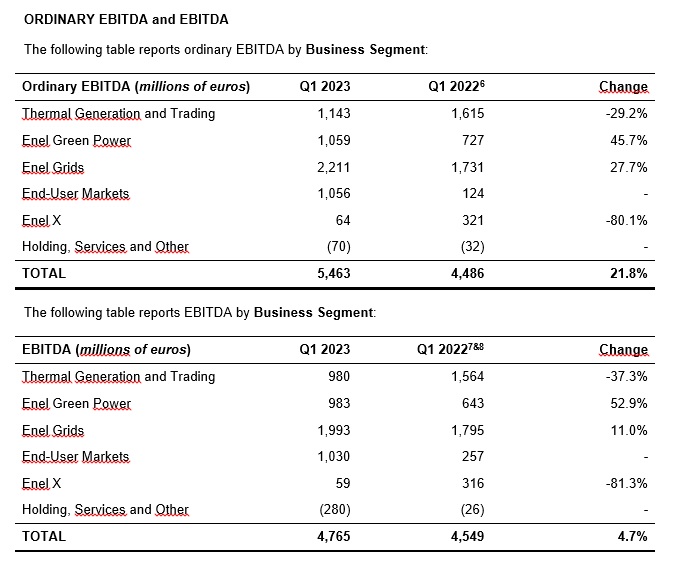Click 'EBITDA (millions of euros)' header
The height and width of the screenshot is (565, 679).
click(x=107, y=350)
